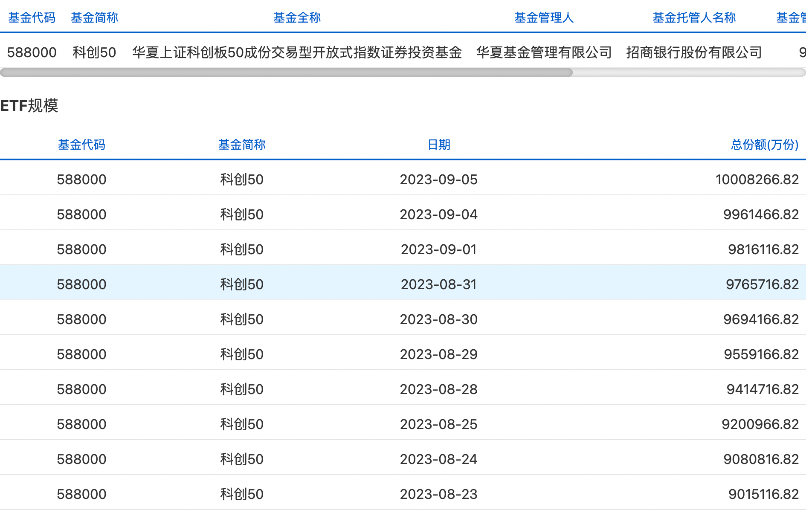Click 招商银行股份有限公司 custodian name

click(694, 52)
